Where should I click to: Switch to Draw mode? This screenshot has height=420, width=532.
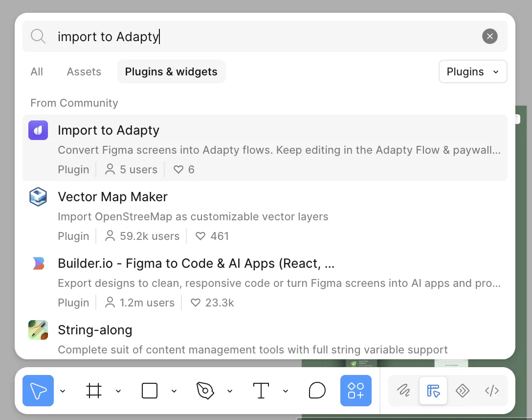click(x=403, y=391)
